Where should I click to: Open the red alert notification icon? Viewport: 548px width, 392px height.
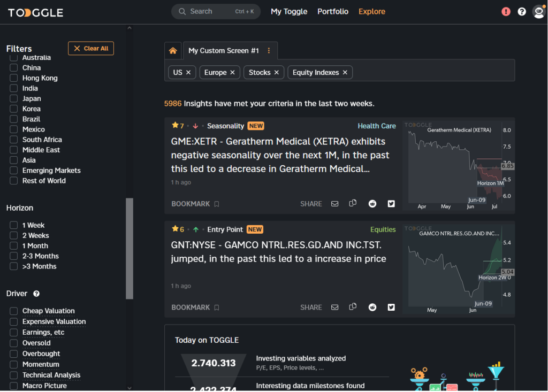(506, 12)
